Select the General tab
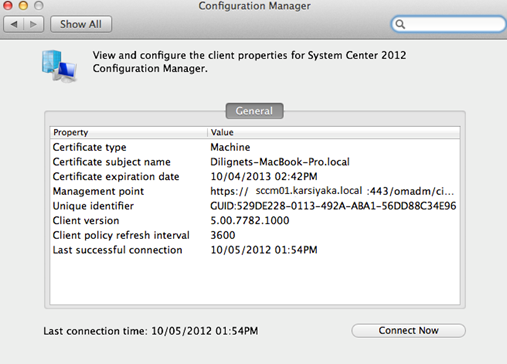The width and height of the screenshot is (507, 364). (x=254, y=111)
